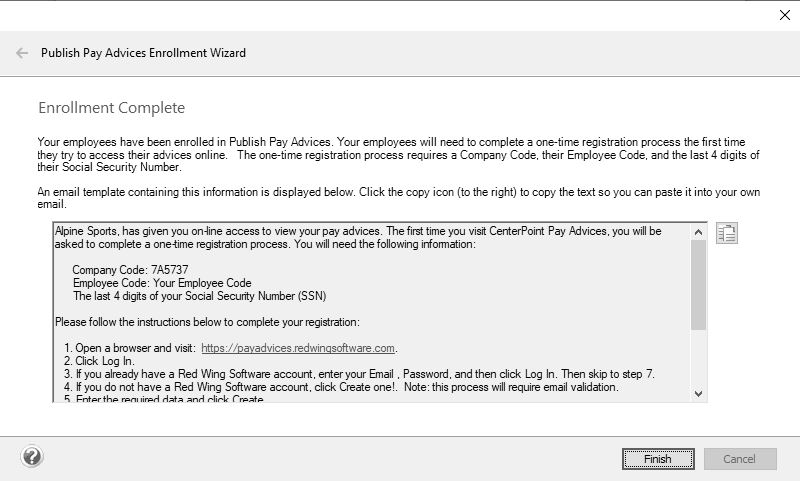Viewport: 800px width, 481px height.
Task: Click the Cancel button
Action: tap(740, 459)
